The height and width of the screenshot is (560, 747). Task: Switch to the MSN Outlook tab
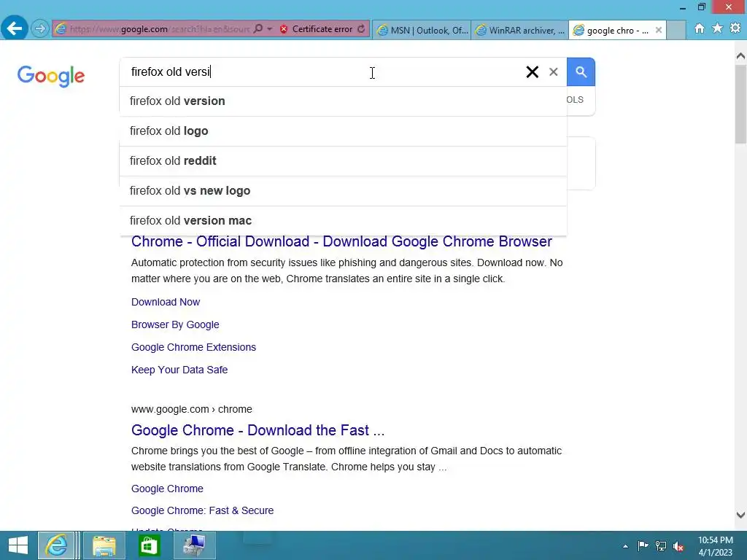coord(422,30)
